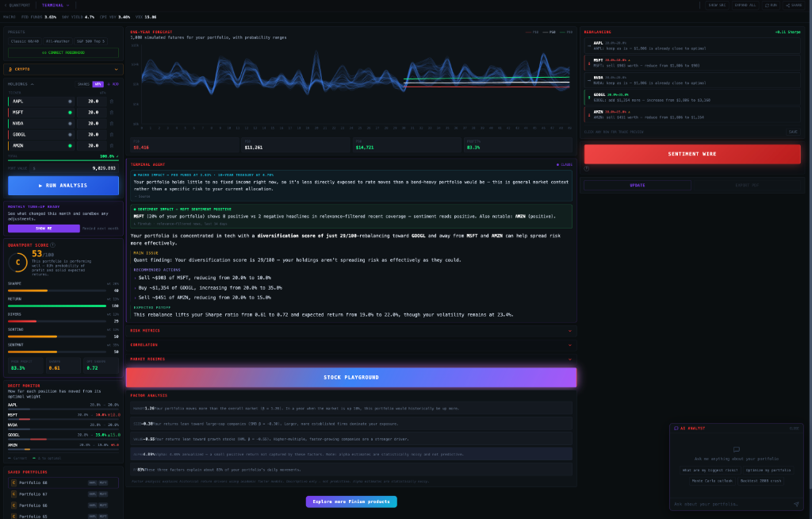Viewport: 812px width, 519px height.
Task: Click Connect Robinhood button
Action: tap(63, 52)
